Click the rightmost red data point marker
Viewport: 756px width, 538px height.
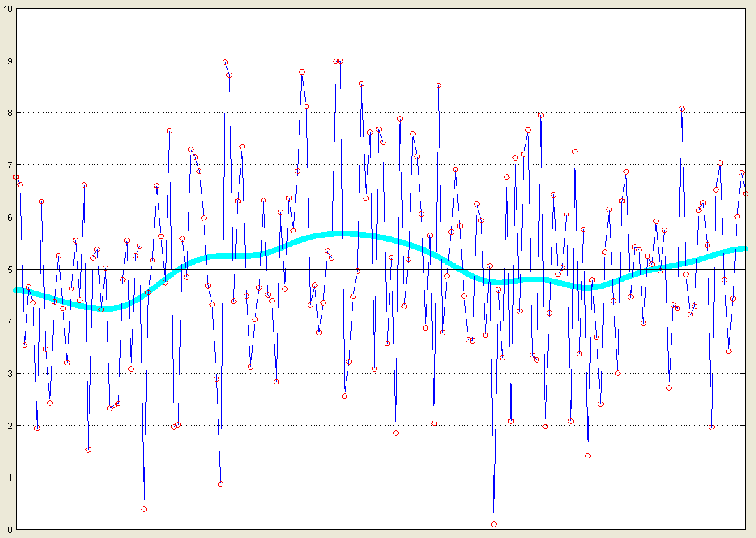point(745,194)
